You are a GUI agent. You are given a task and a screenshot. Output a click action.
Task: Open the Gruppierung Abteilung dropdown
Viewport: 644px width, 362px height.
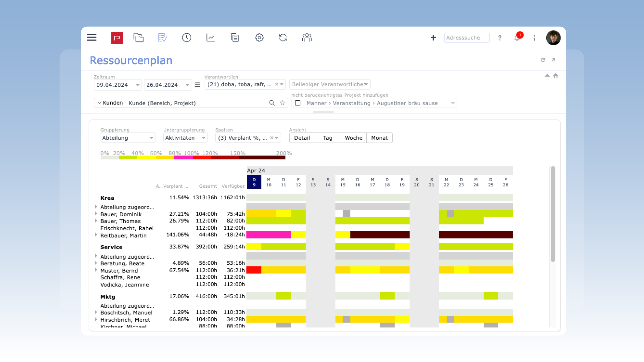(128, 138)
